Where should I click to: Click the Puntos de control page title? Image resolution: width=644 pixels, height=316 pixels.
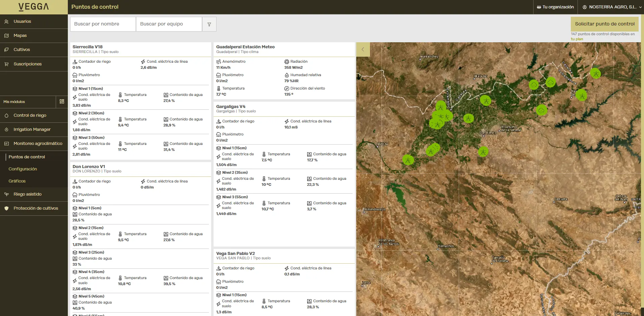pyautogui.click(x=95, y=7)
